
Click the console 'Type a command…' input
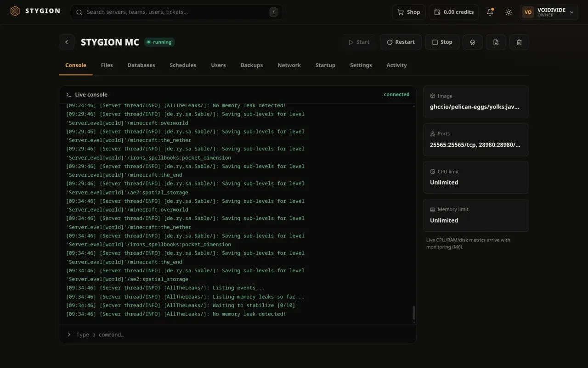point(237,335)
